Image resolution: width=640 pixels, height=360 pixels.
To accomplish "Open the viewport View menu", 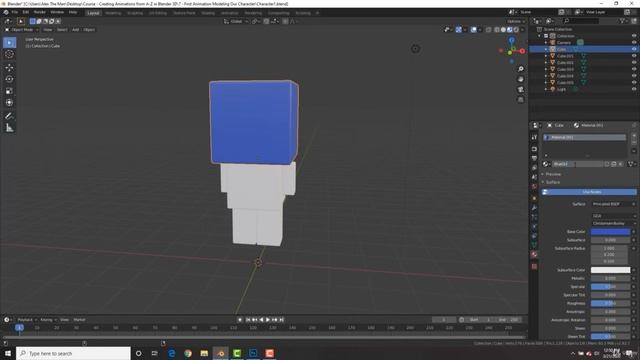I will (48, 30).
